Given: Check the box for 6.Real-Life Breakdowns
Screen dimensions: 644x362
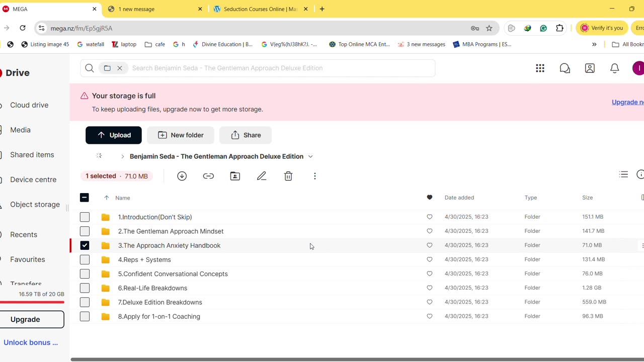Looking at the screenshot, I should click(85, 288).
